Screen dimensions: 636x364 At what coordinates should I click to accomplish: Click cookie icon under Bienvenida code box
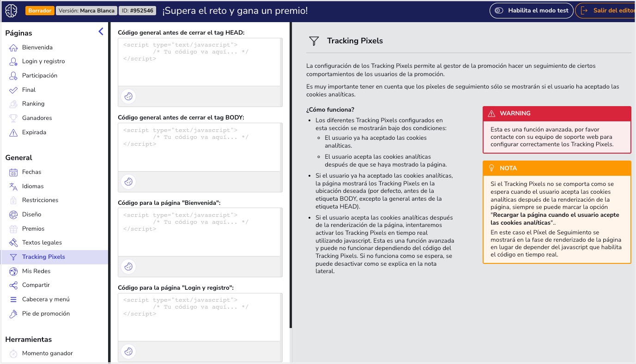pyautogui.click(x=128, y=267)
